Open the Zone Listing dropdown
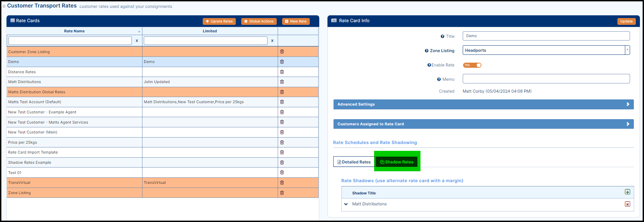 [x=627, y=50]
